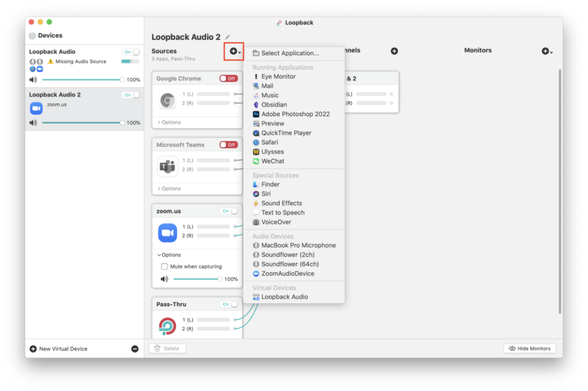Click the VoiceOver icon in the menu
Screen dimensions: 588x391
pos(256,222)
